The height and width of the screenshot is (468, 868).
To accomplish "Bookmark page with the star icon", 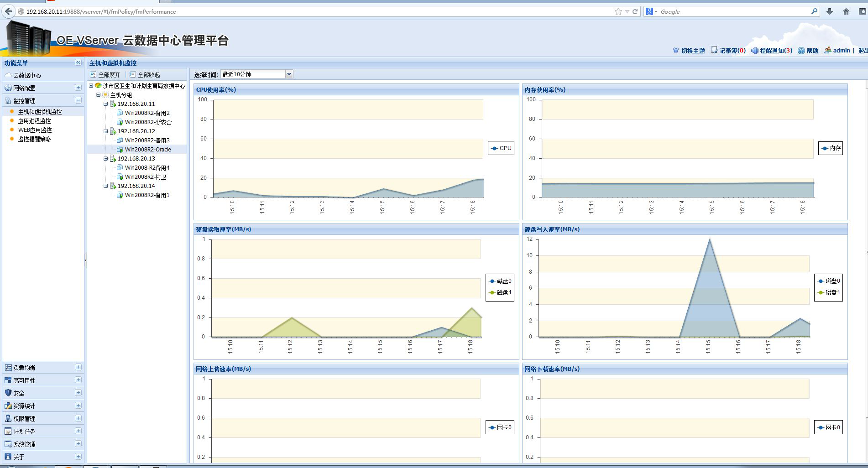I will (x=618, y=11).
